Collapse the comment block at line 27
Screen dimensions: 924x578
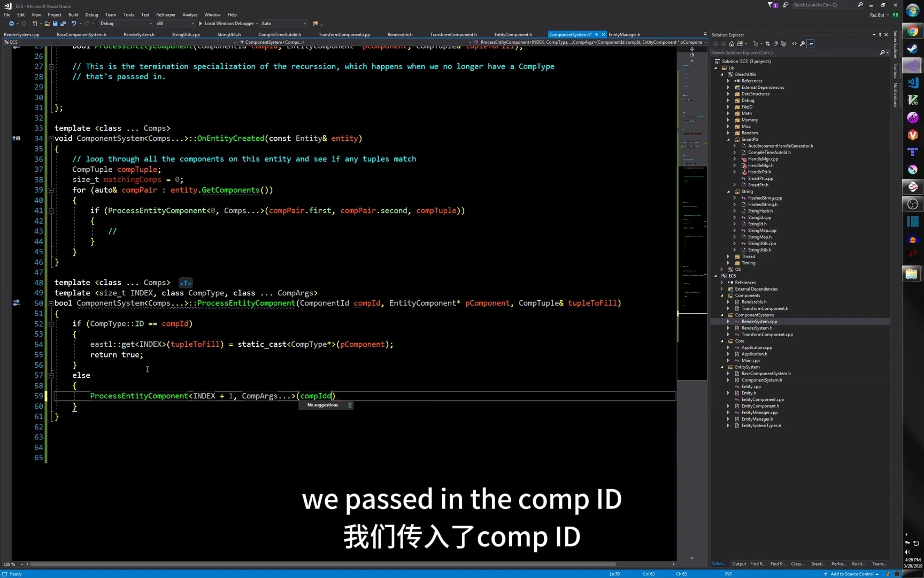click(51, 67)
